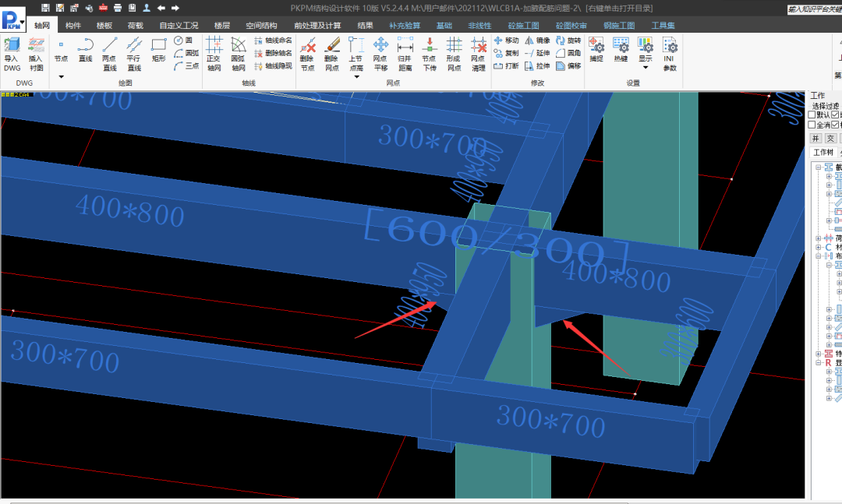Toggle 轴线隐现 axis visibility tool
Viewport: 842px width, 504px height.
click(273, 66)
